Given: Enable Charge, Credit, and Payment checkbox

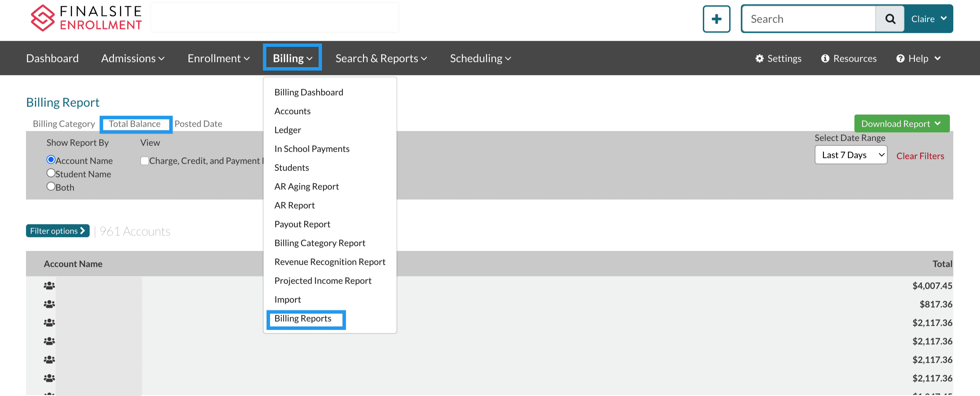Looking at the screenshot, I should [144, 161].
